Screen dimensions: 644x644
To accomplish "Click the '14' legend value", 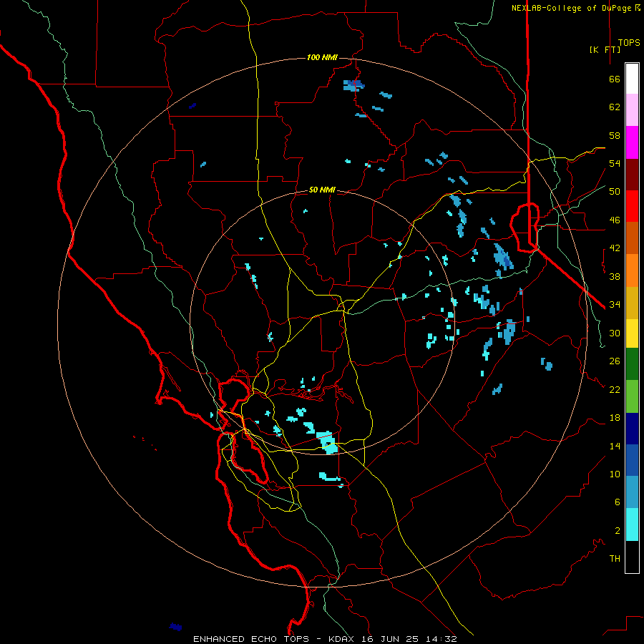I will (x=615, y=446).
